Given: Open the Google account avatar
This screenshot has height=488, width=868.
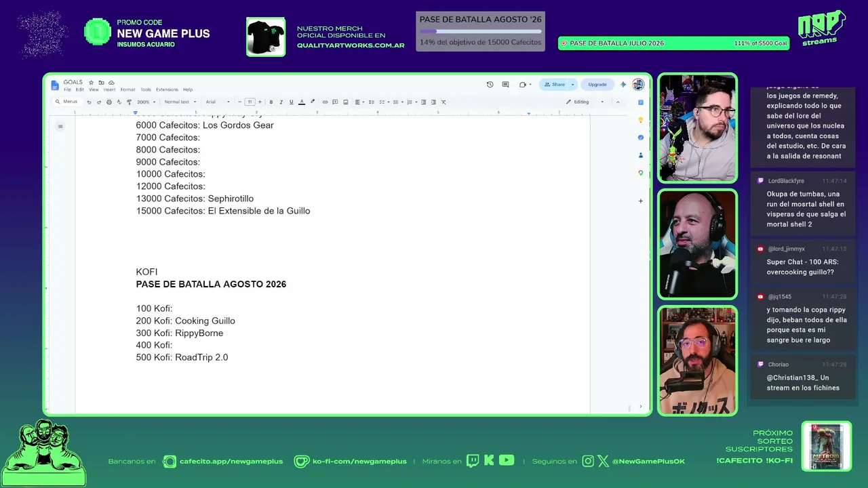Looking at the screenshot, I should 638,85.
